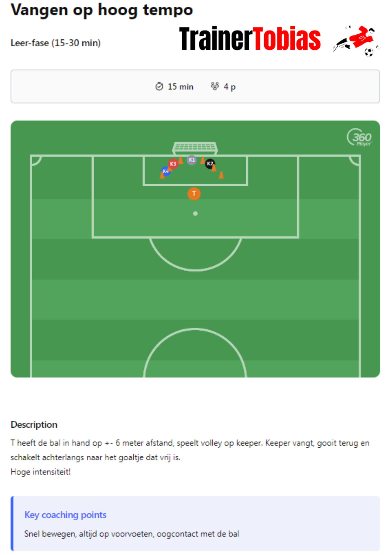The width and height of the screenshot is (392, 555).
Task: Click the goal net on the pitch
Action: coord(195,147)
